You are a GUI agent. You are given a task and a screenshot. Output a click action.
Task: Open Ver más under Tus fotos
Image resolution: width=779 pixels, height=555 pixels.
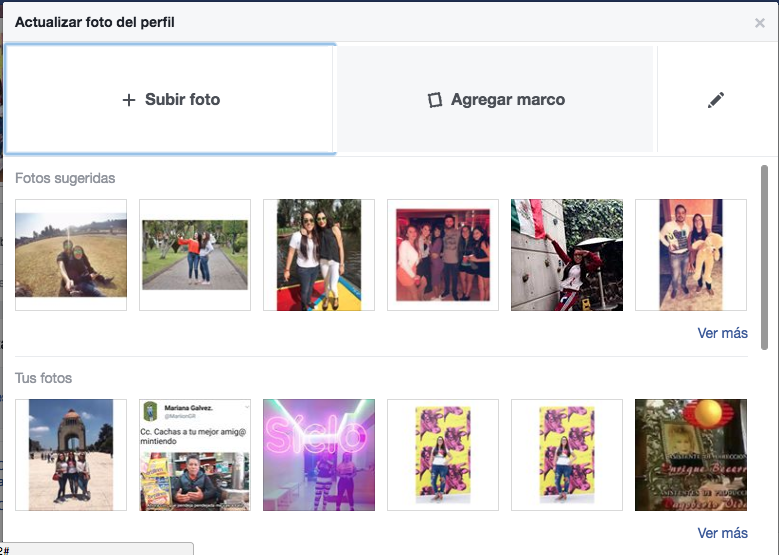click(x=722, y=533)
